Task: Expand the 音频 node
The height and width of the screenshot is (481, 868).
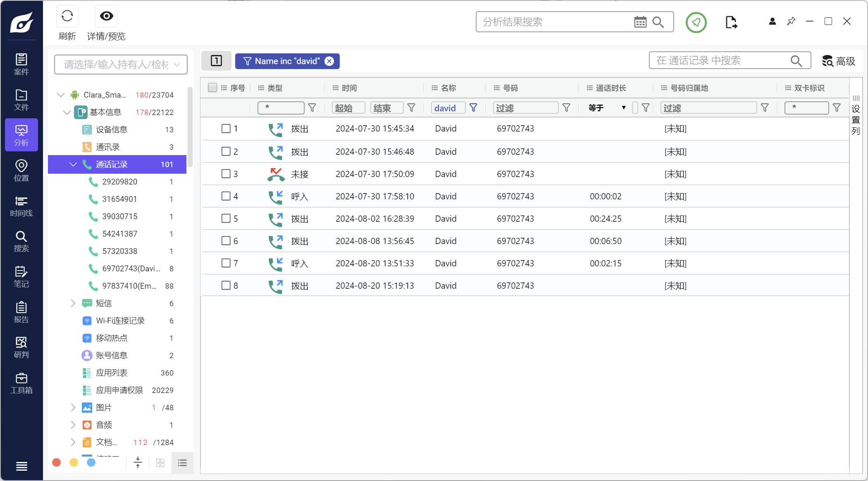Action: pos(73,425)
